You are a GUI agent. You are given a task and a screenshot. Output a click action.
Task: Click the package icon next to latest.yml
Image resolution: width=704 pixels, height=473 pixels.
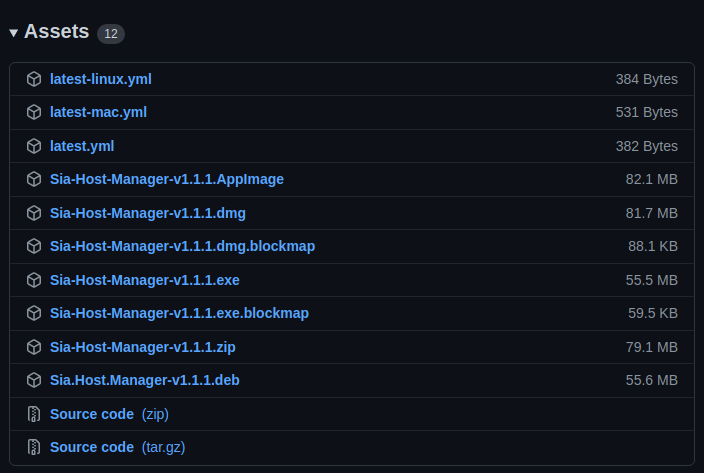(x=34, y=146)
